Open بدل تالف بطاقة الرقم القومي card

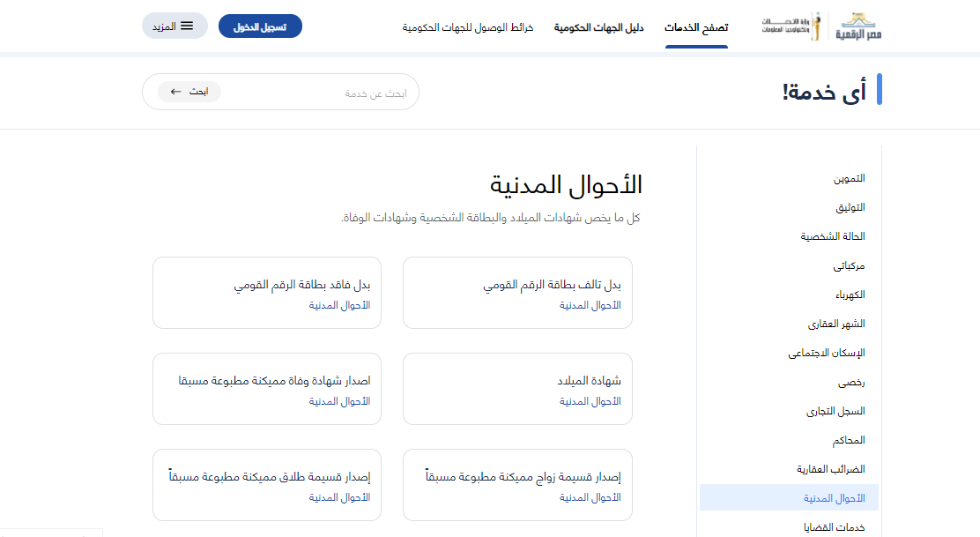coord(517,293)
